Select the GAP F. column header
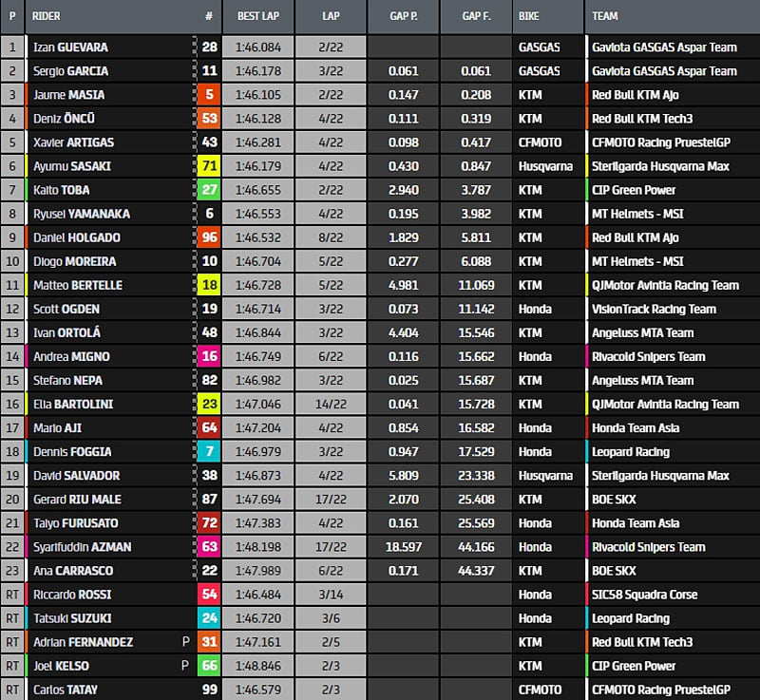This screenshot has width=760, height=700. coord(476,16)
